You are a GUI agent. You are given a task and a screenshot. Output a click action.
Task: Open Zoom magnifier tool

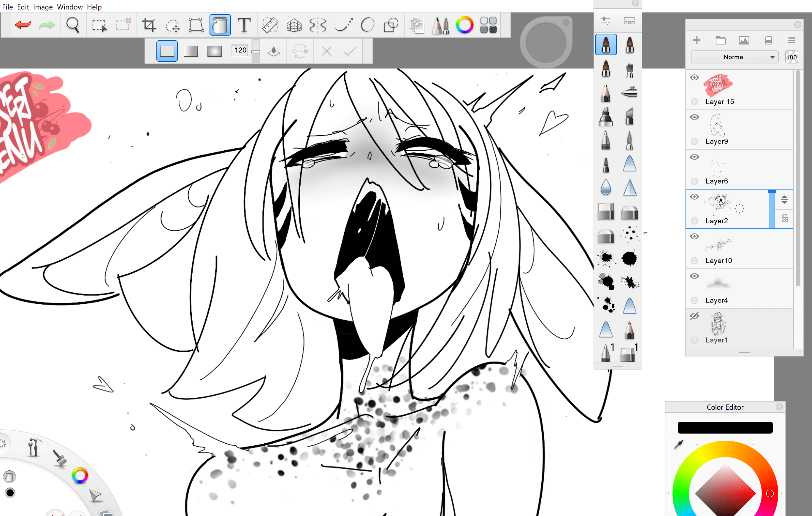[72, 25]
